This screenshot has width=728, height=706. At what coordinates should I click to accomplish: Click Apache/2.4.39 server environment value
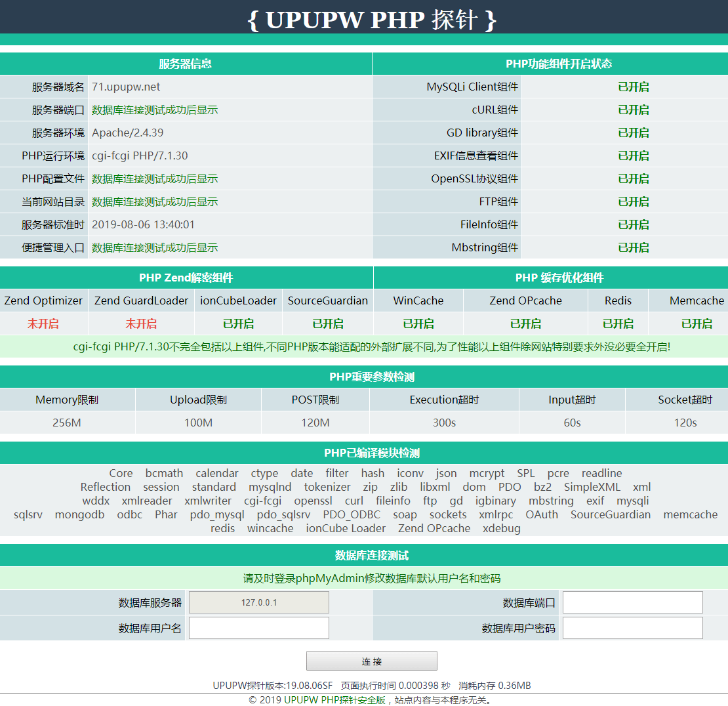pyautogui.click(x=128, y=133)
